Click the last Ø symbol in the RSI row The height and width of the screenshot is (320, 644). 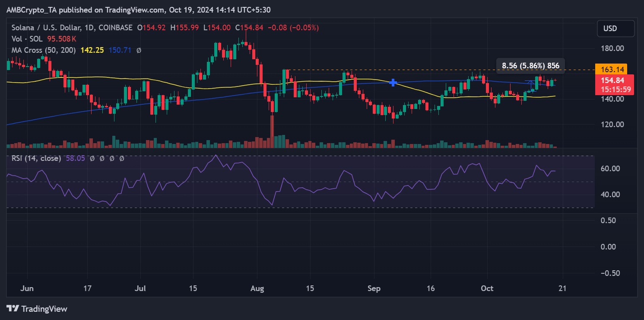point(121,158)
